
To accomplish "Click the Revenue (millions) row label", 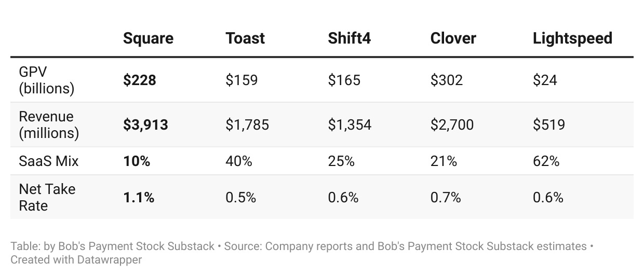I will click(x=49, y=125).
